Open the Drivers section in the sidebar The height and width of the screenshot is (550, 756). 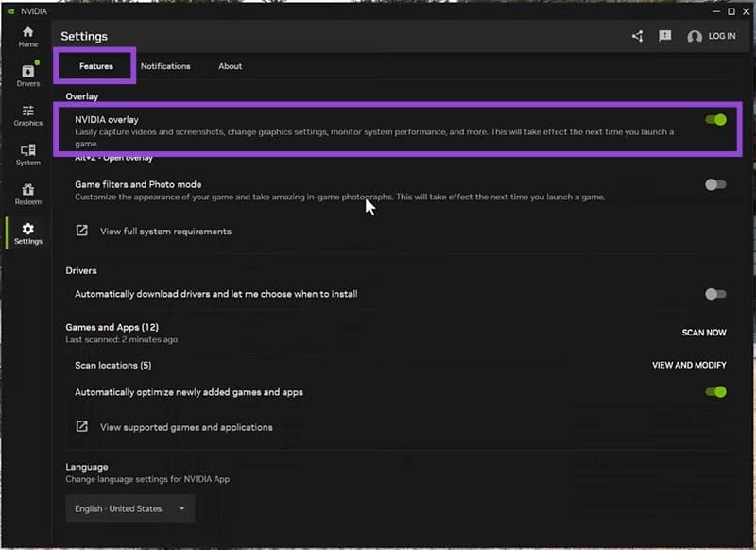pos(27,76)
